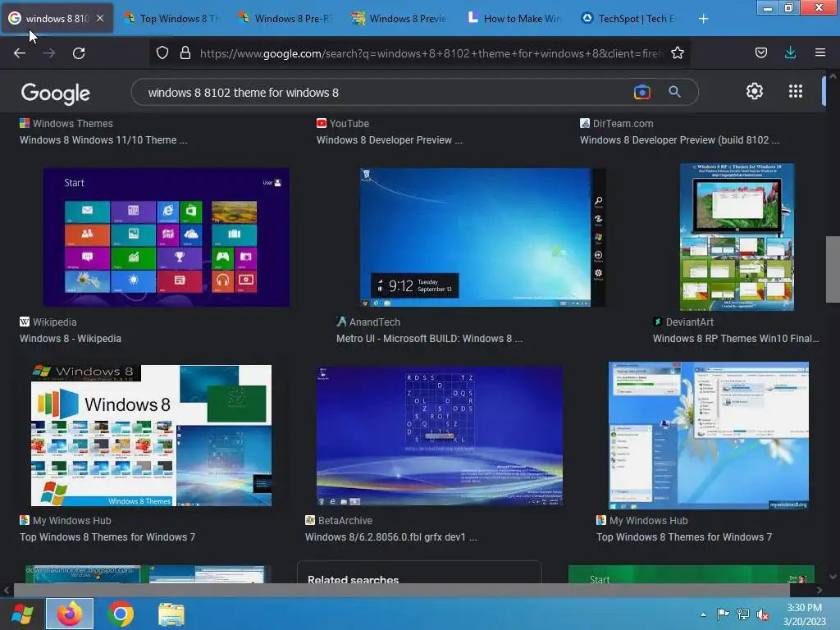840x630 pixels.
Task: Reload the current page
Action: (79, 53)
